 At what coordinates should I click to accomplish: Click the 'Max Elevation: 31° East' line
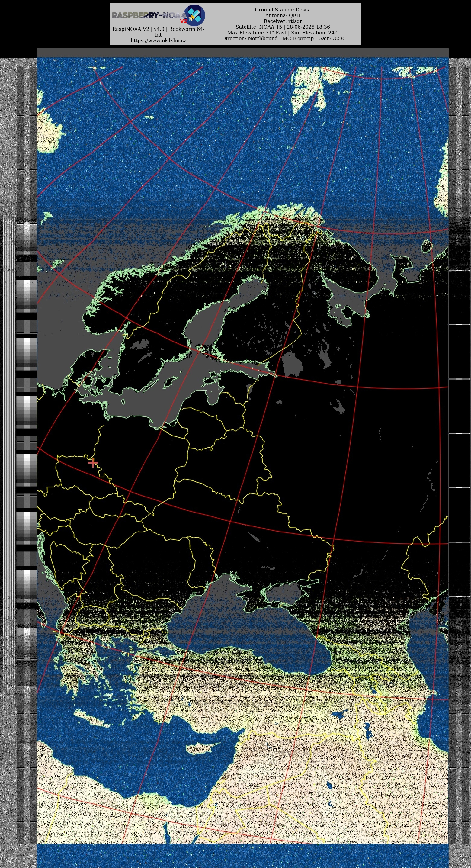(282, 33)
